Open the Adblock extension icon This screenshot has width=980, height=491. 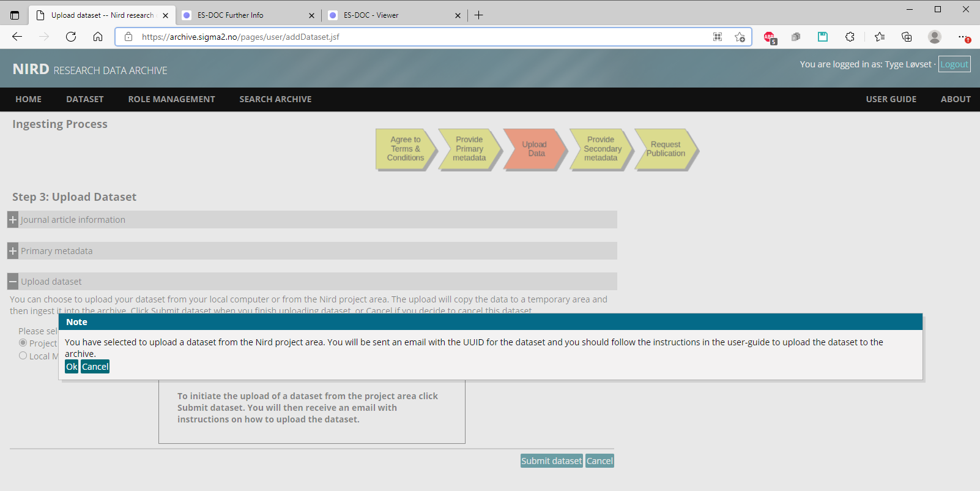pos(770,37)
